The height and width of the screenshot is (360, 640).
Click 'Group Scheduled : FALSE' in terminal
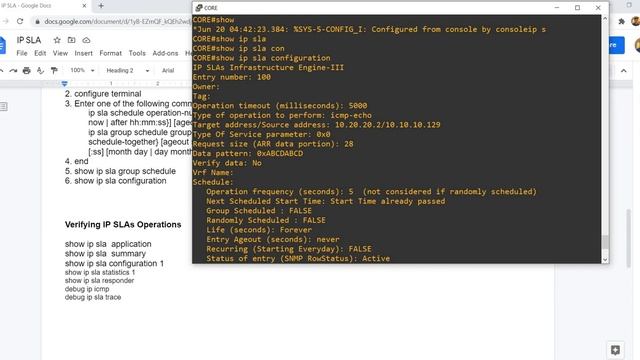tap(259, 211)
